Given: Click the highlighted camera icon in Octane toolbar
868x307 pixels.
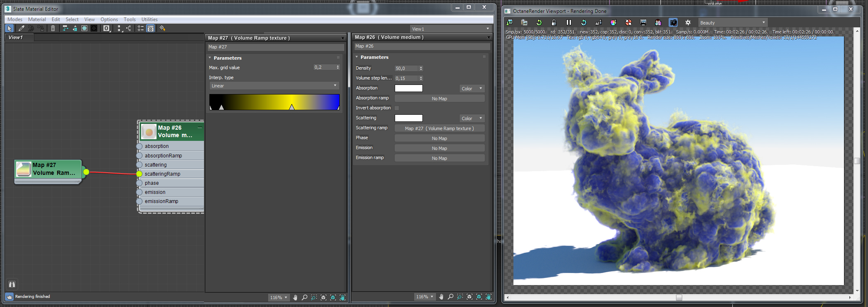Looking at the screenshot, I should 673,23.
